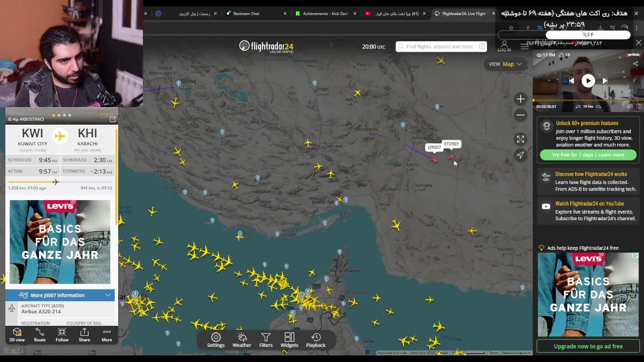Switch to 3D view of the flight
This screenshot has height=362, width=644.
point(17,335)
